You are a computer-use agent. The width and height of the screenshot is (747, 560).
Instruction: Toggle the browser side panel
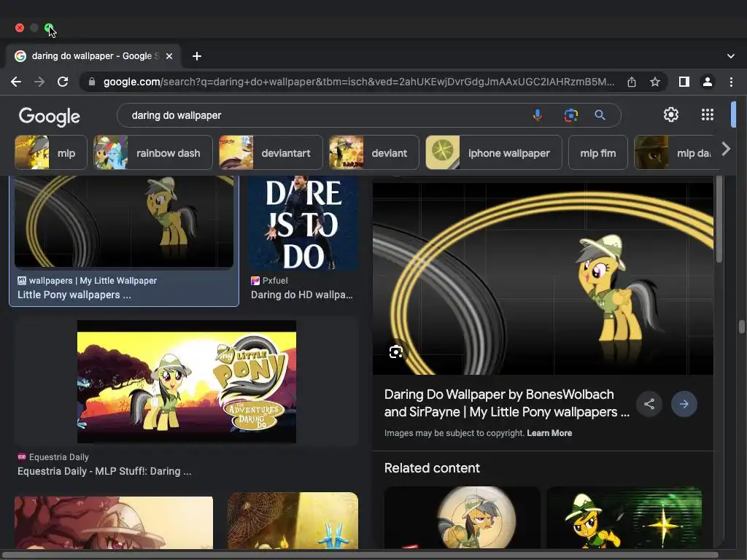(684, 82)
